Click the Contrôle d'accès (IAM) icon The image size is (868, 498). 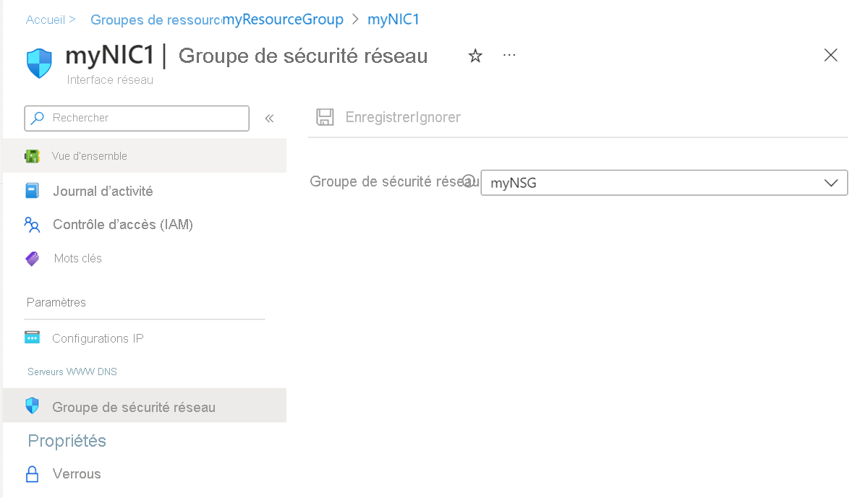point(33,225)
